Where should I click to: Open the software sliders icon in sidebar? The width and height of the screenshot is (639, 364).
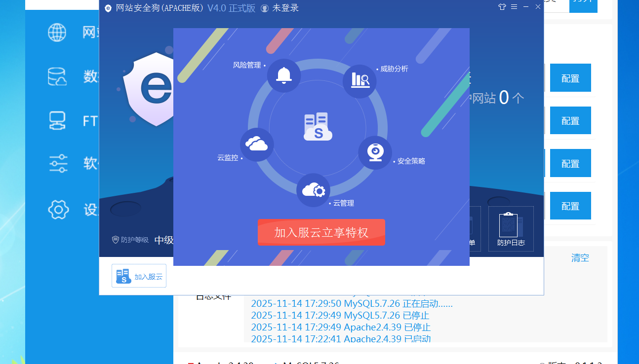(x=58, y=163)
